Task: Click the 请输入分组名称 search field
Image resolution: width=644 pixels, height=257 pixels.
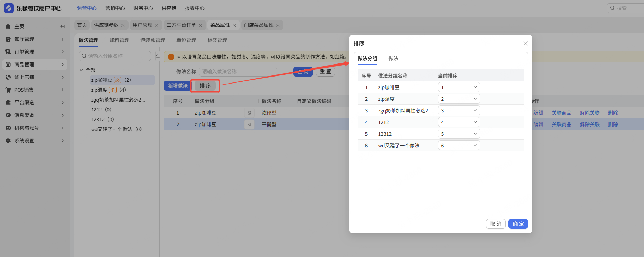Action: pyautogui.click(x=115, y=56)
